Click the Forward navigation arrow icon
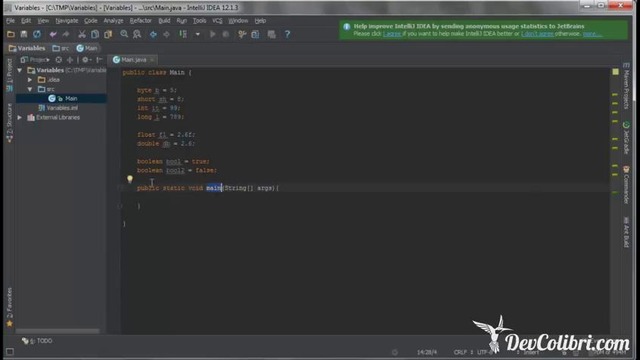Image resolution: width=640 pixels, height=360 pixels. [166, 34]
